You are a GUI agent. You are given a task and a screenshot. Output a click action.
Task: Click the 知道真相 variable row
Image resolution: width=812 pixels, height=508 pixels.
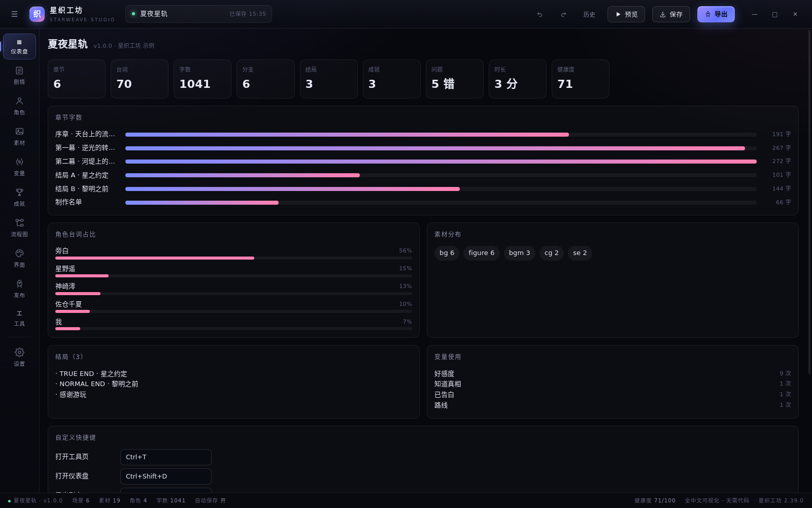613,384
